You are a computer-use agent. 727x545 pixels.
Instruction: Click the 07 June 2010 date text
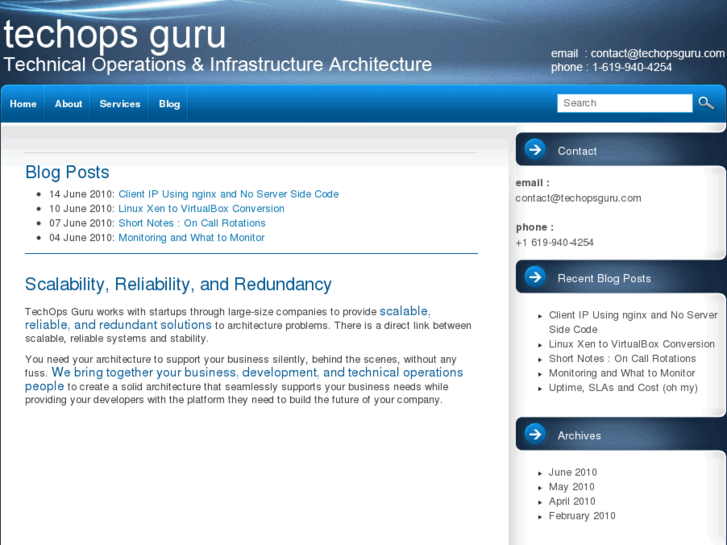(82, 223)
